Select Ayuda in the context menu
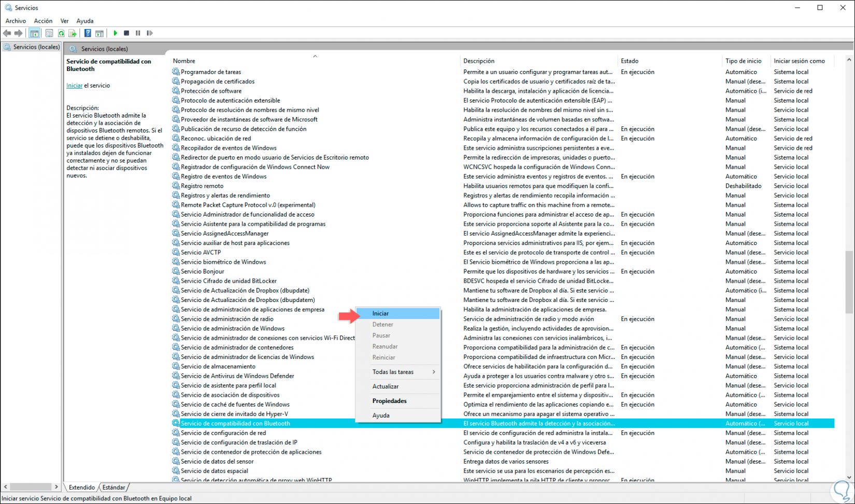Image resolution: width=855 pixels, height=504 pixels. click(x=398, y=415)
